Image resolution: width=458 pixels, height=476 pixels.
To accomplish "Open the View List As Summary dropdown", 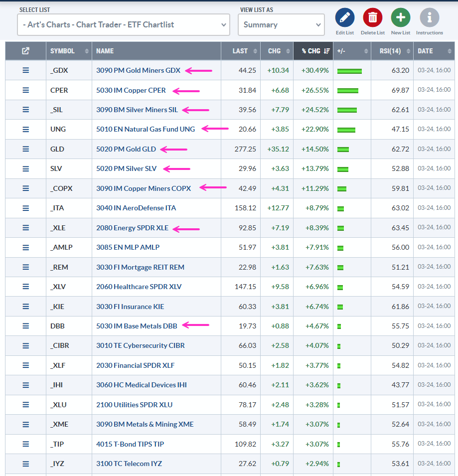I will (281, 24).
